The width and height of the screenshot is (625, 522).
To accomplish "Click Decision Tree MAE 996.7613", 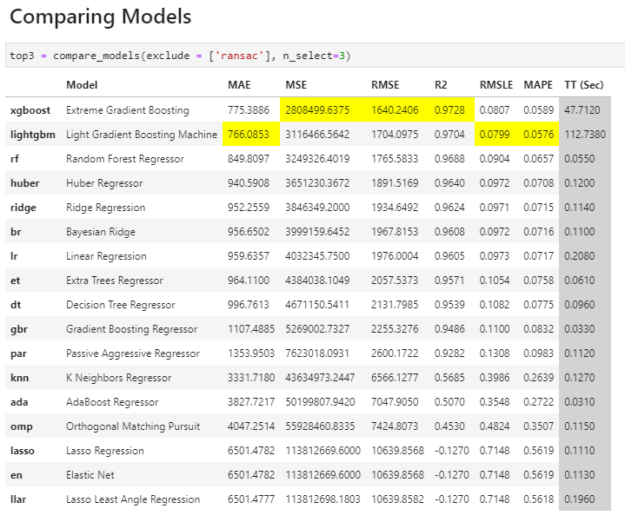I will 248,305.
